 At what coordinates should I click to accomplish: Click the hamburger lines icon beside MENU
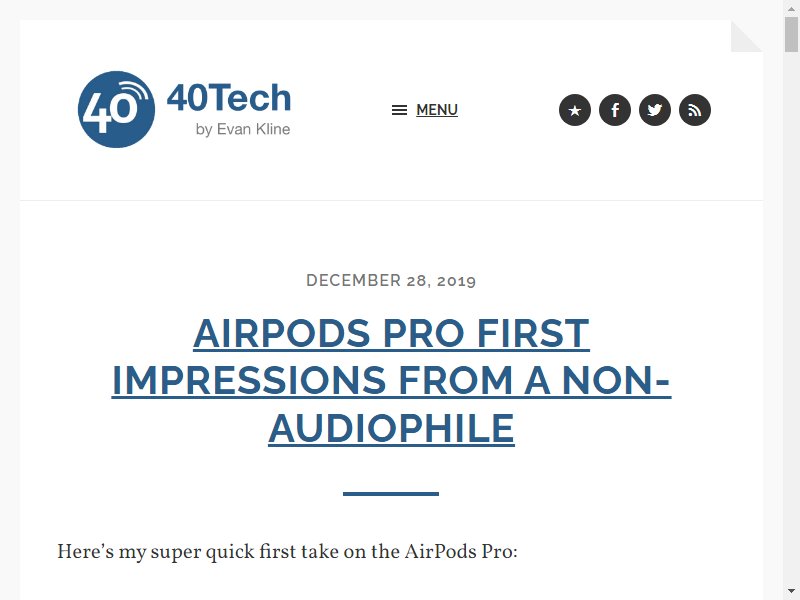coord(399,110)
